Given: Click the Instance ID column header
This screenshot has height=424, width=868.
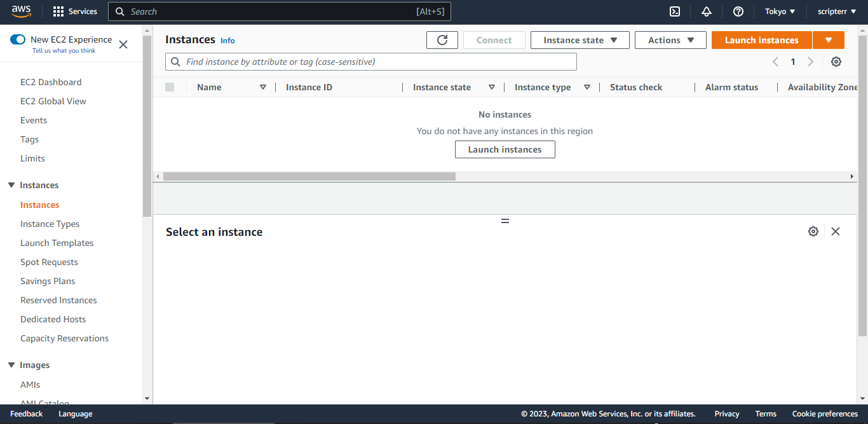Looking at the screenshot, I should point(309,87).
